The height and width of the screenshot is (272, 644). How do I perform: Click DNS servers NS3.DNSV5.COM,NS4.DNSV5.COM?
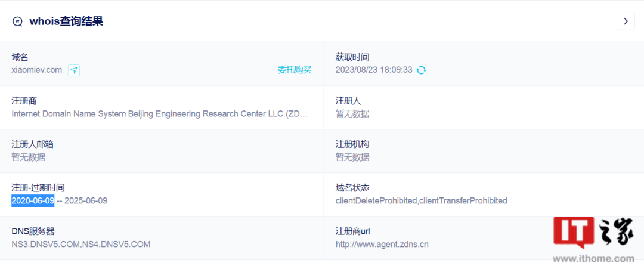(81, 245)
